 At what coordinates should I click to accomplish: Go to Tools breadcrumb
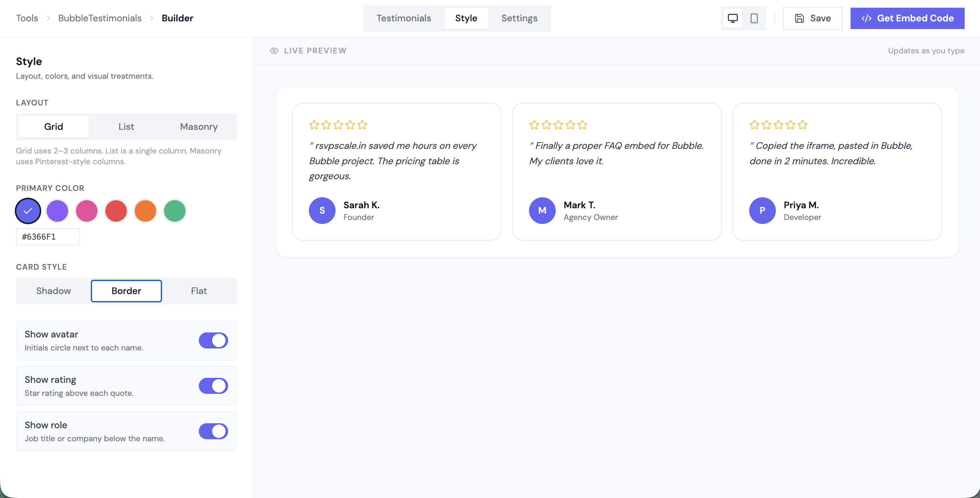point(27,18)
